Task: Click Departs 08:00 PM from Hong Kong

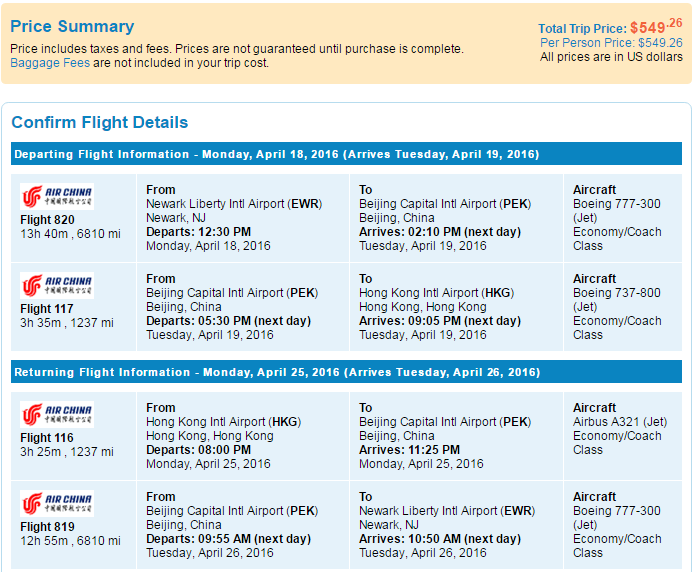Action: pyautogui.click(x=198, y=450)
